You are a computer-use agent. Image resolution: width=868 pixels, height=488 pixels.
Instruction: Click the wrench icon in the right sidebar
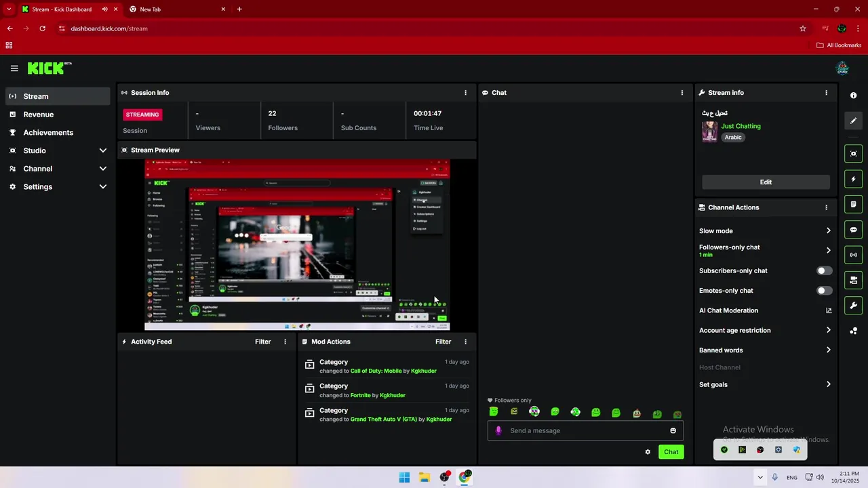coord(854,305)
